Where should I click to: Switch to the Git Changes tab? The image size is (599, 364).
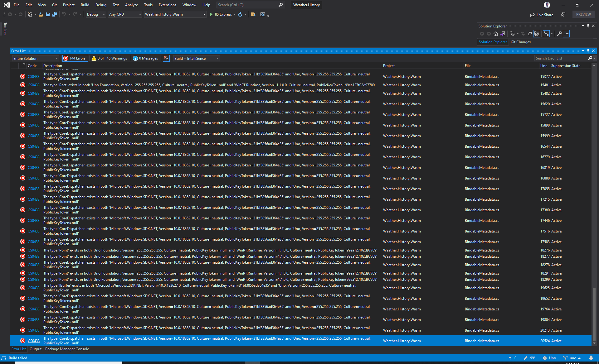click(520, 42)
